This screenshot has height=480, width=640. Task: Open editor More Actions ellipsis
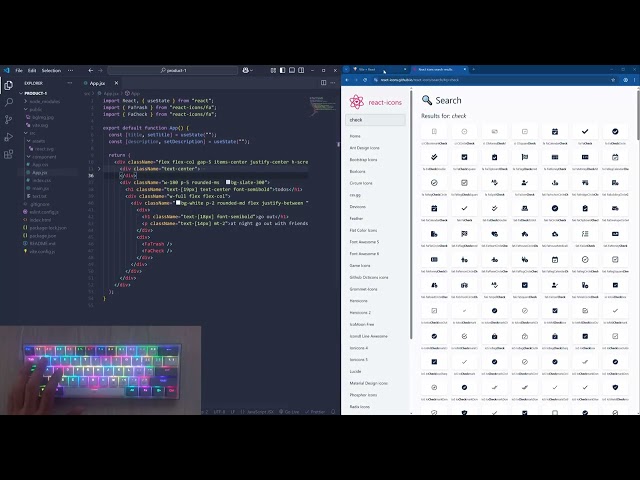333,83
